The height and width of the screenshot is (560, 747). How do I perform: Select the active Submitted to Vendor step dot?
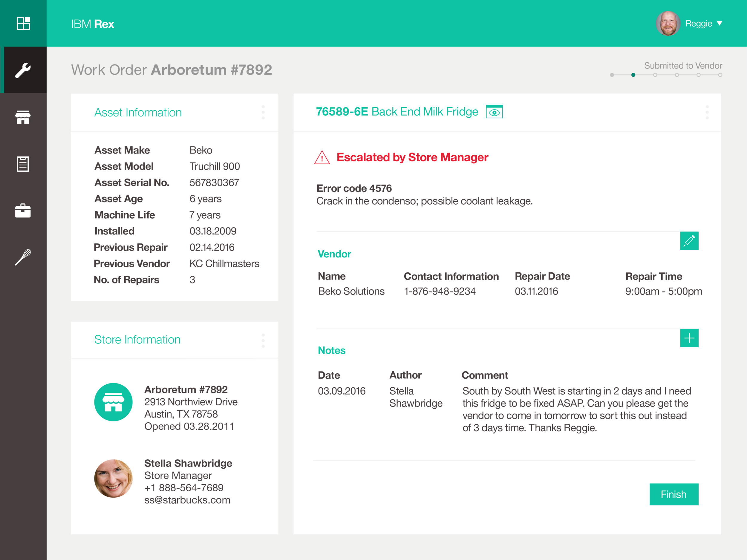(x=633, y=75)
